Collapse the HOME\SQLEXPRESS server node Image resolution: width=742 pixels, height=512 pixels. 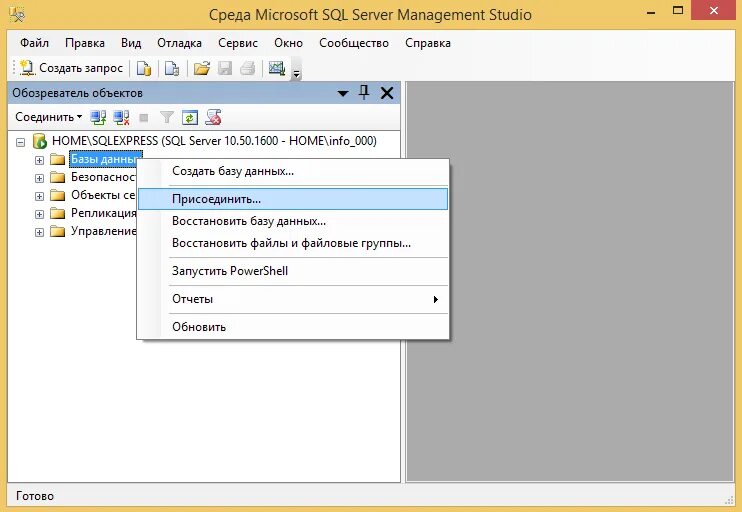coord(20,141)
